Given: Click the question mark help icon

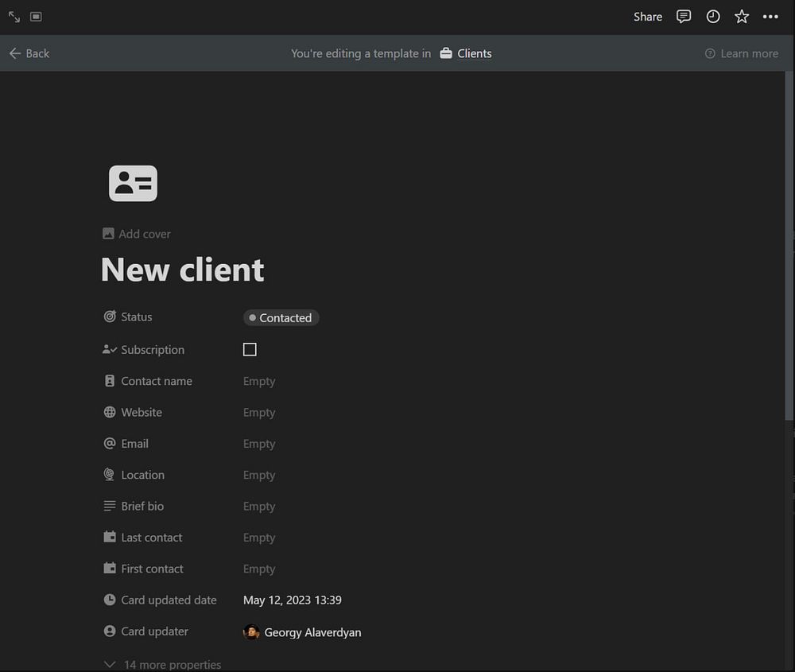Looking at the screenshot, I should pos(710,53).
